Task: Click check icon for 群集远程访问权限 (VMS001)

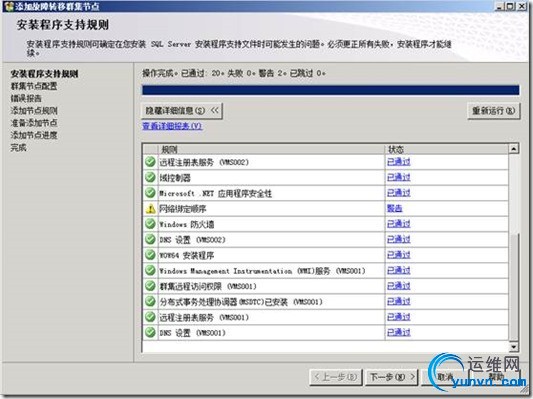Action: (x=150, y=286)
